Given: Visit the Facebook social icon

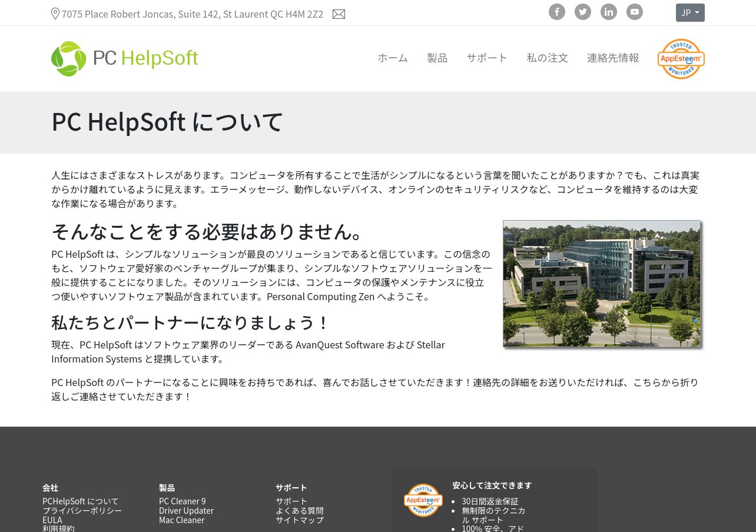Looking at the screenshot, I should pos(557,12).
